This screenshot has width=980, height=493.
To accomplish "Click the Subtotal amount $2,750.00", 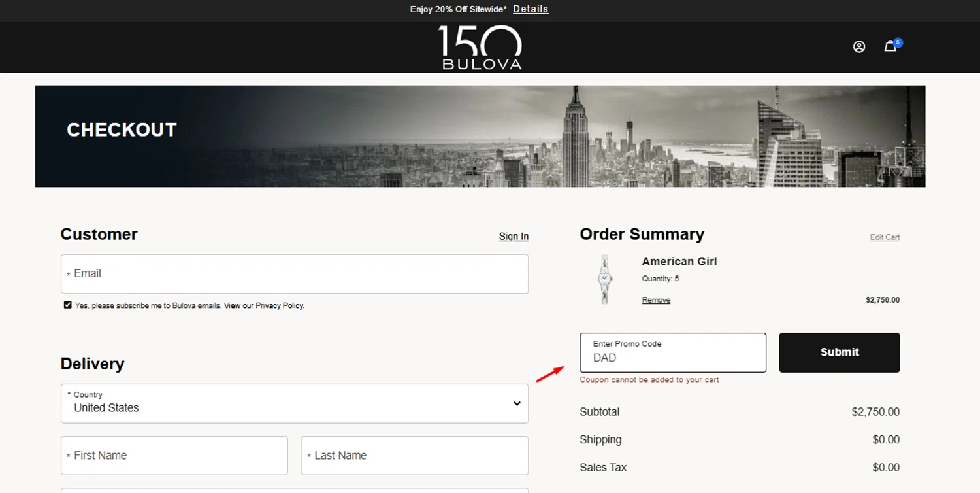I will tap(875, 412).
